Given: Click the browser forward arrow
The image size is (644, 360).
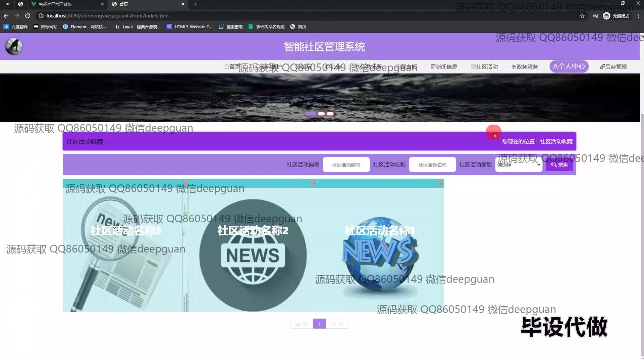Looking at the screenshot, I should tap(17, 16).
